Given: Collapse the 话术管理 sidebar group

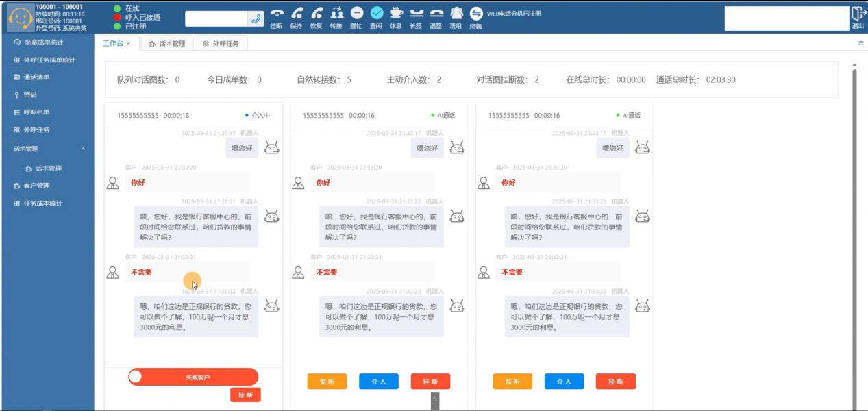Looking at the screenshot, I should (x=84, y=149).
